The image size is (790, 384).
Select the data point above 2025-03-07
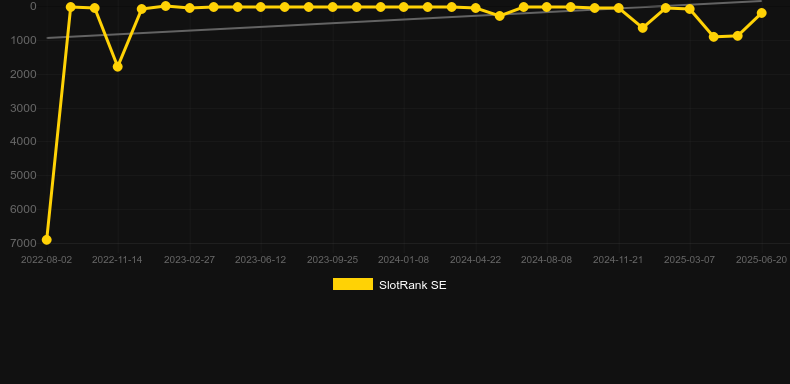(x=689, y=9)
